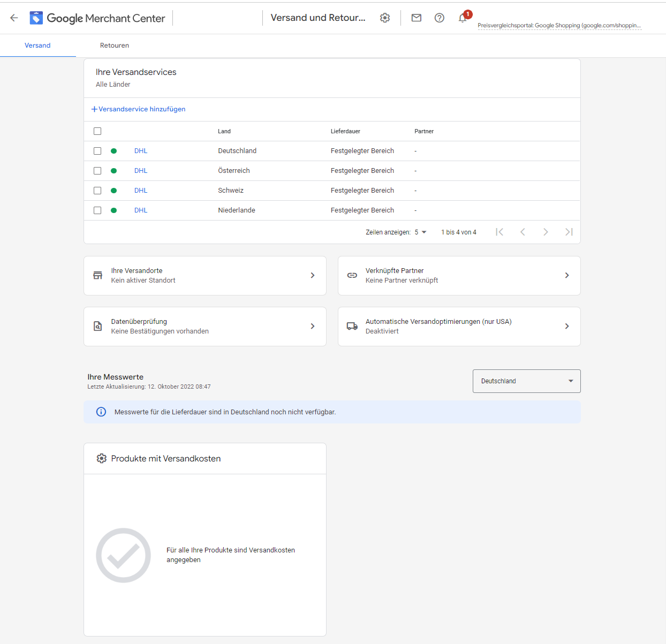Screen dimensions: 666x644
Task: Click Festgelegter Bereich in the Österreich row
Action: (362, 171)
